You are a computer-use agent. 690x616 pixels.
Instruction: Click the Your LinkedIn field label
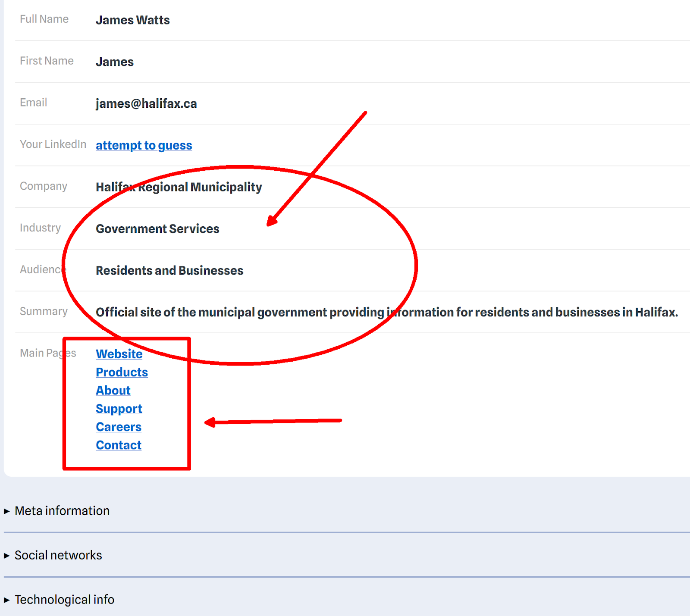pyautogui.click(x=53, y=144)
